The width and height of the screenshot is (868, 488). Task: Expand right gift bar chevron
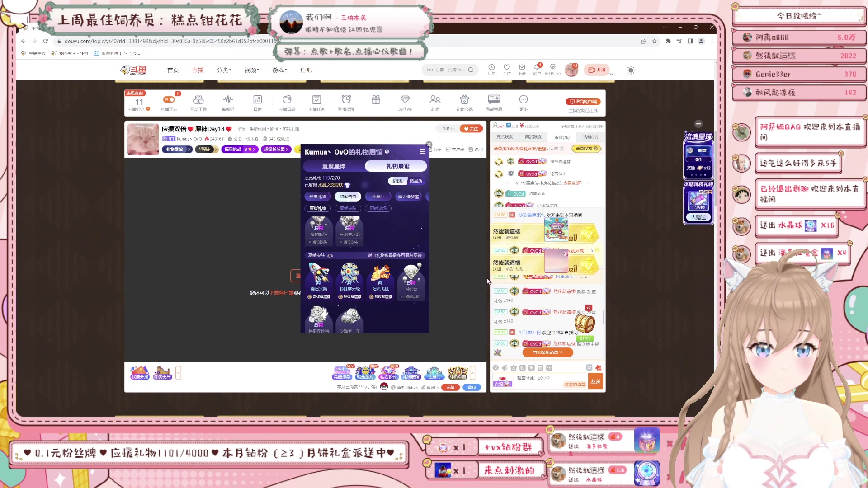[x=472, y=373]
